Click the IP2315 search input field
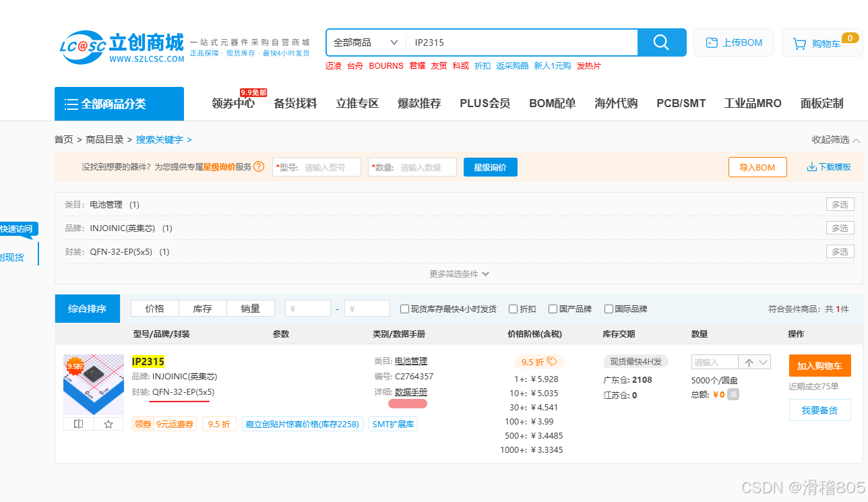Screen dimensions: 868x502 pyautogui.click(x=522, y=42)
